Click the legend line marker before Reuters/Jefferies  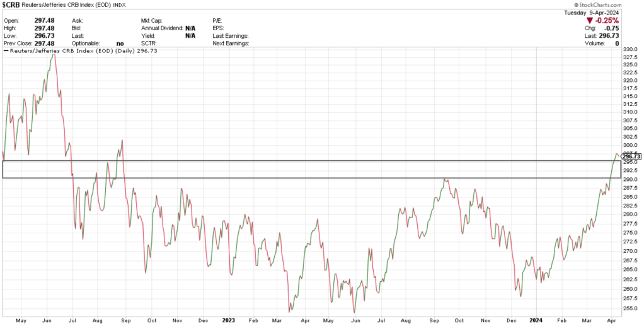[5, 51]
